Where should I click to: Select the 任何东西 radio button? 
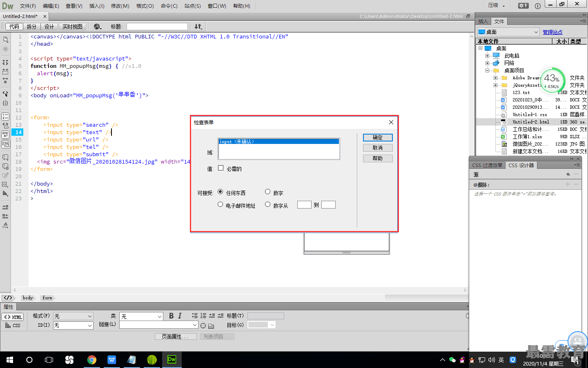point(220,192)
